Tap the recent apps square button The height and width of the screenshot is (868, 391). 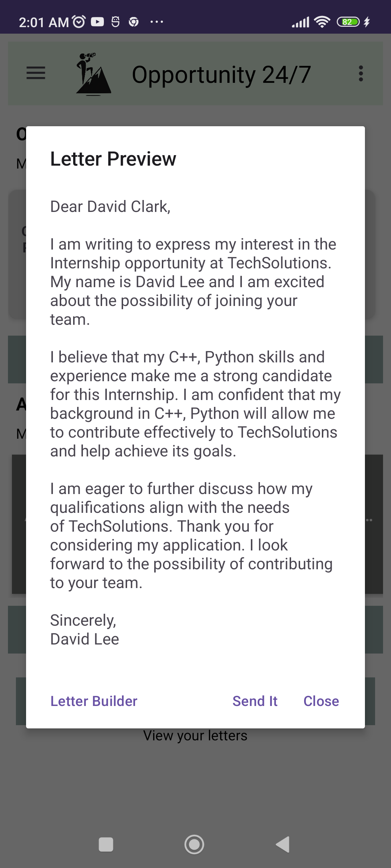(x=106, y=844)
